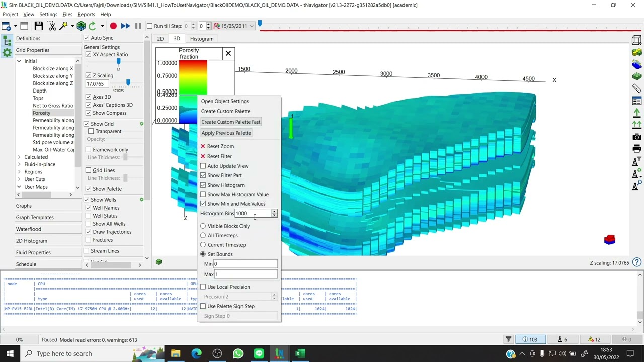Open Microsoft Edge from the taskbar

tap(197, 353)
